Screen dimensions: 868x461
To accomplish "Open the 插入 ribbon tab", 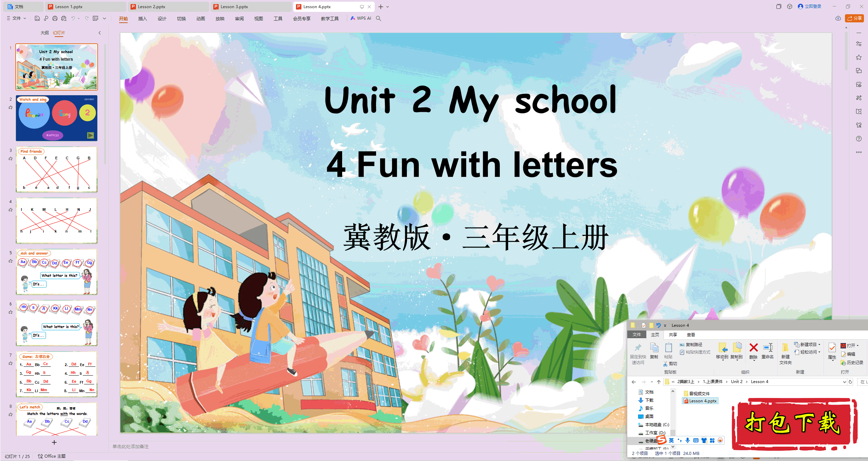I will point(142,19).
